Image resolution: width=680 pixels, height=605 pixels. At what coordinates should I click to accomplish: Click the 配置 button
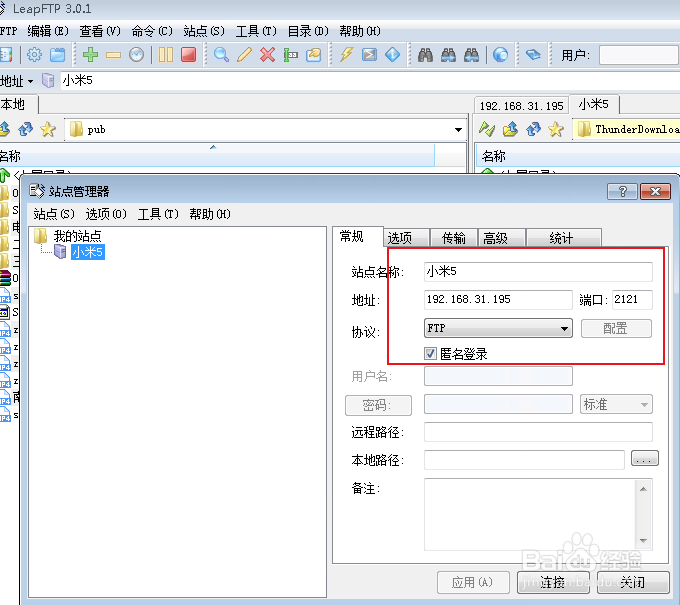coord(616,328)
